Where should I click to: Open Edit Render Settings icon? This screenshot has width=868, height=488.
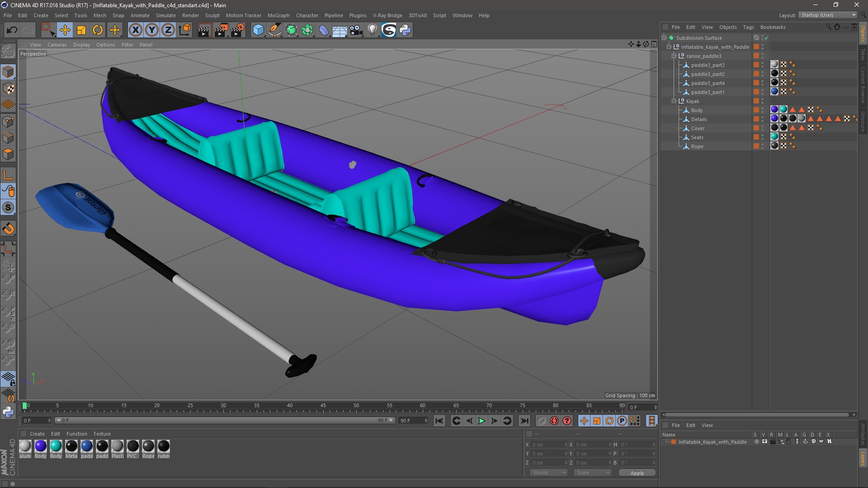[x=238, y=30]
